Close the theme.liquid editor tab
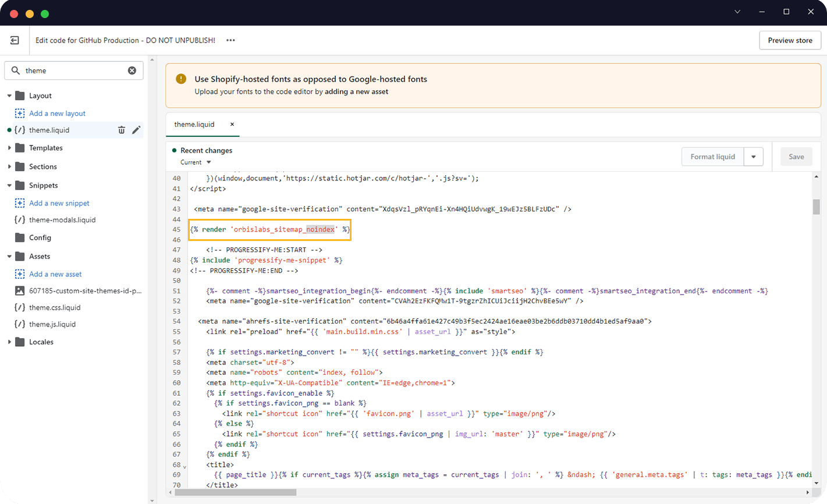The width and height of the screenshot is (827, 504). point(232,124)
